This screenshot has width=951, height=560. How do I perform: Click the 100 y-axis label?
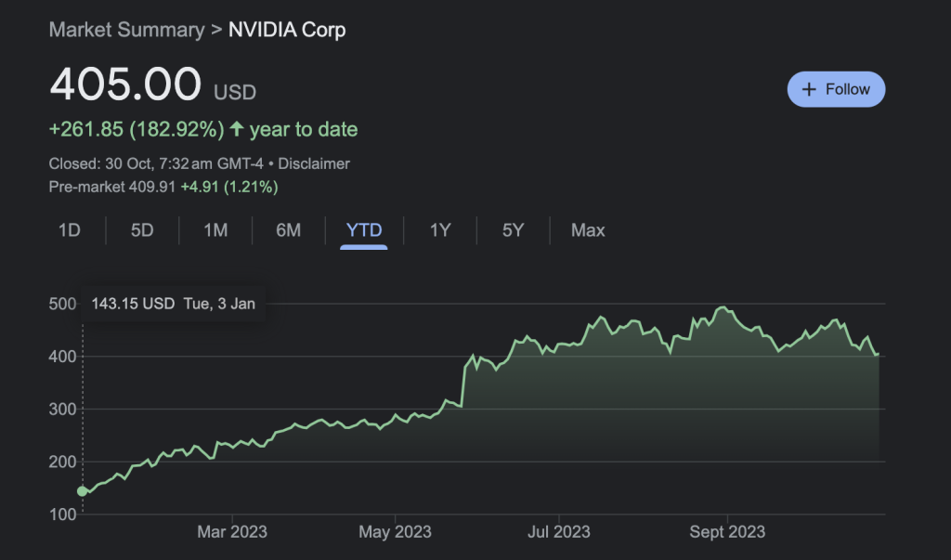coord(62,514)
